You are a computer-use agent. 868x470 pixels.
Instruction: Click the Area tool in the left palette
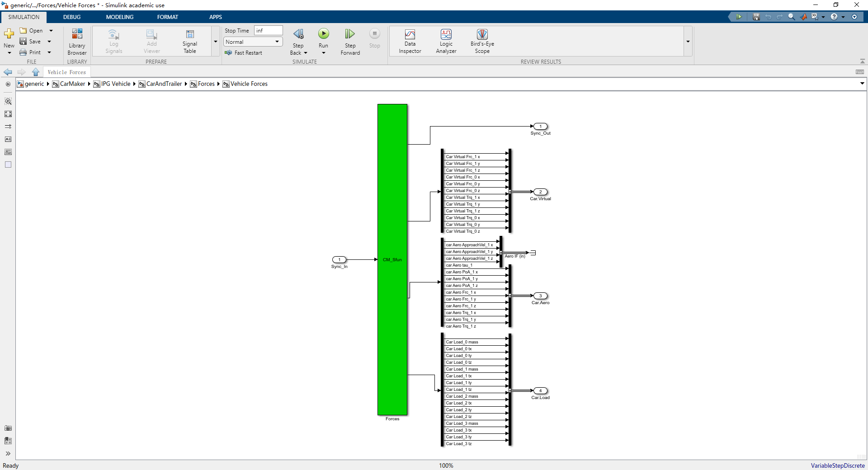(x=8, y=164)
